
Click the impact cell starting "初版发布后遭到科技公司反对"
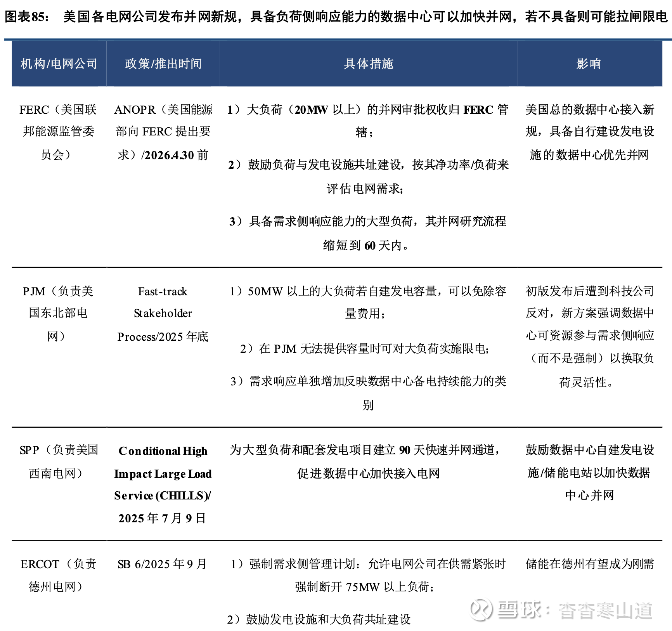click(589, 336)
